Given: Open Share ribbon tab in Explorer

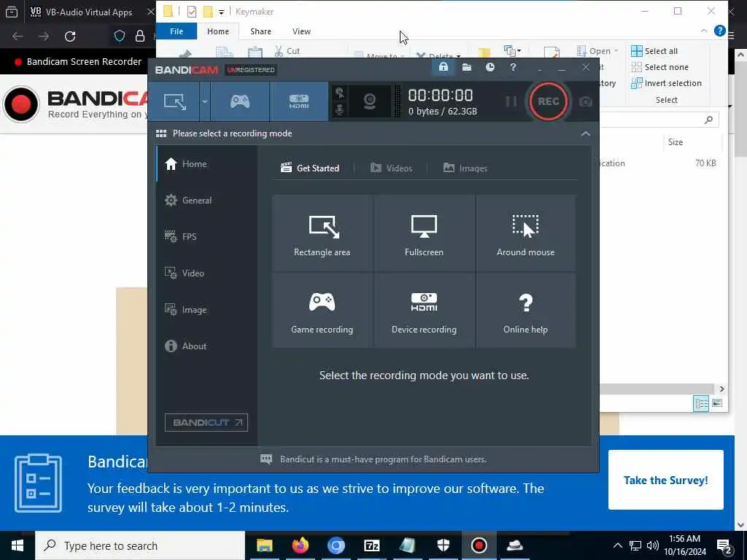Looking at the screenshot, I should (x=260, y=31).
